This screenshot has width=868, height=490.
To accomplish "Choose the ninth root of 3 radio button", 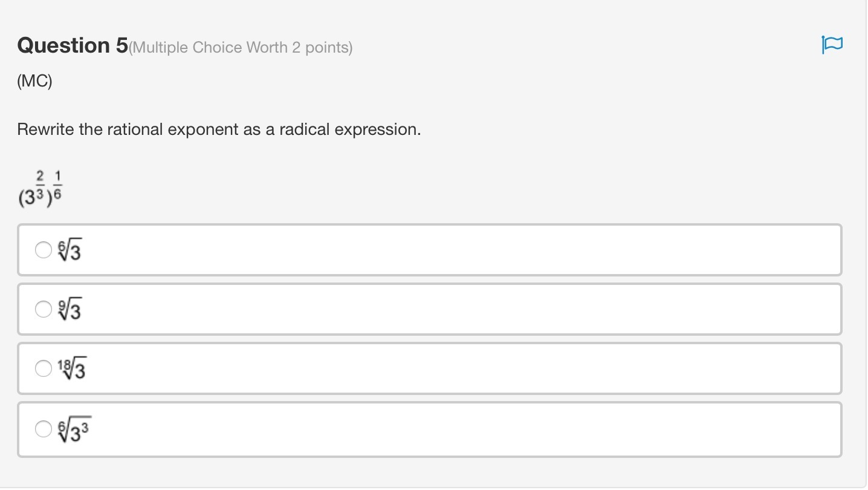I will (44, 309).
